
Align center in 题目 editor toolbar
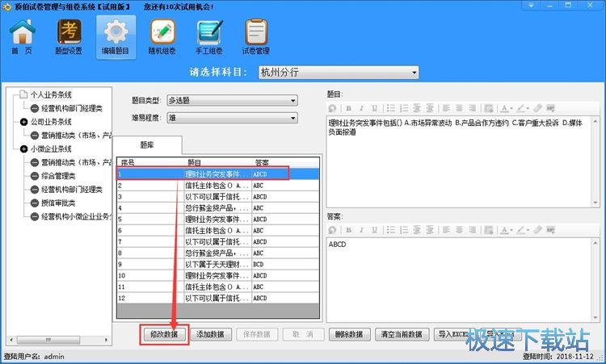coord(459,108)
